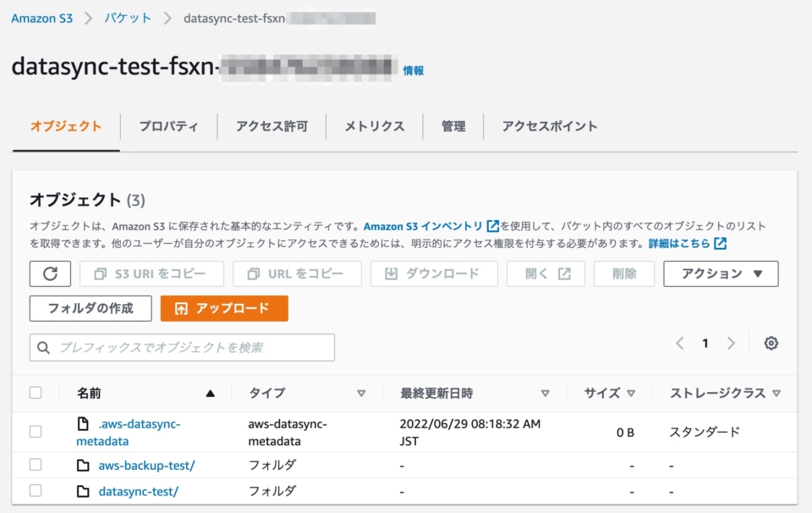This screenshot has width=812, height=513.
Task: Click the フォルダの作成 button
Action: (x=90, y=308)
